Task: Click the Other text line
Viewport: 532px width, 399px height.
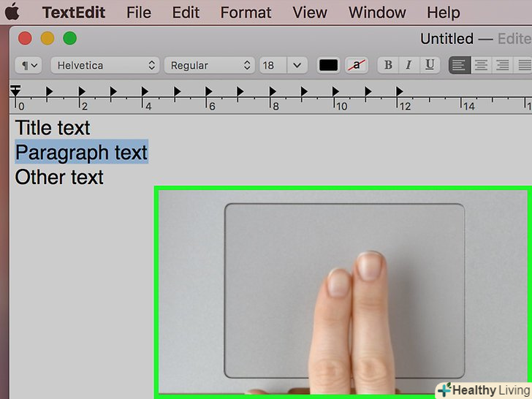Action: [59, 177]
